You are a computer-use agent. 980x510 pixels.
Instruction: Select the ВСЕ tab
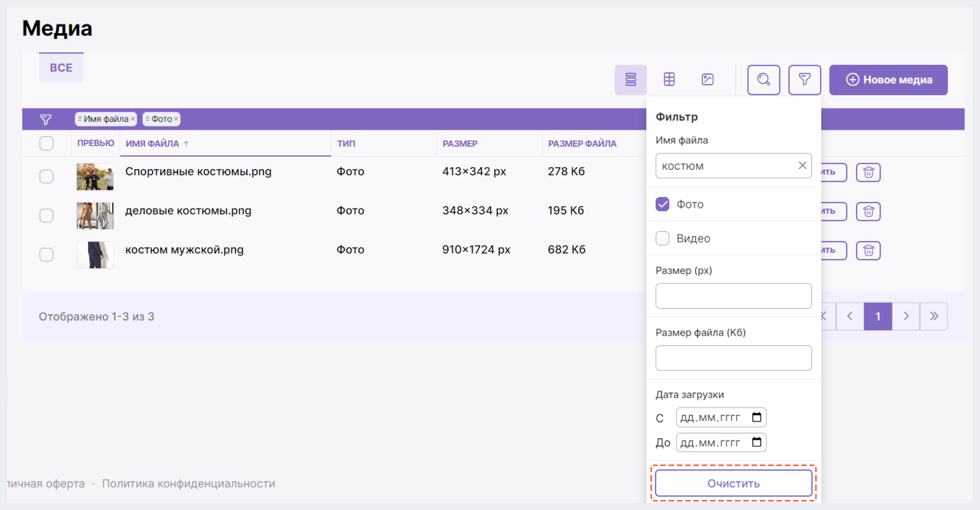(x=61, y=68)
